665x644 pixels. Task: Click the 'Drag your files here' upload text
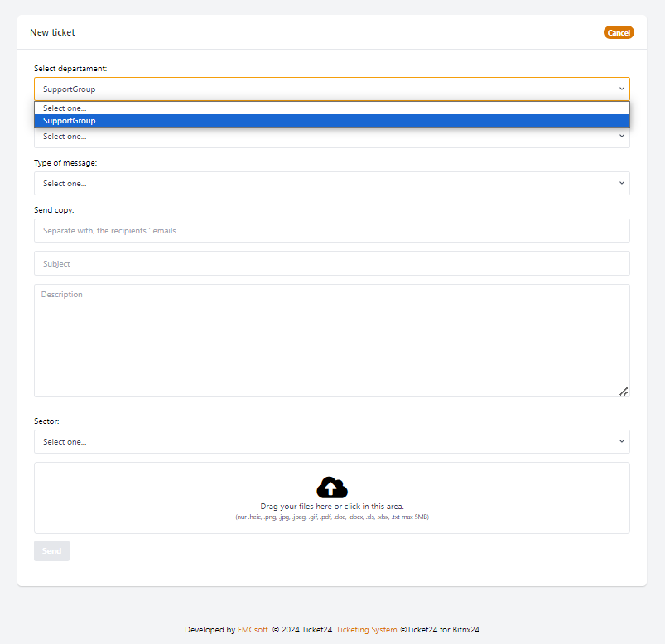point(331,506)
